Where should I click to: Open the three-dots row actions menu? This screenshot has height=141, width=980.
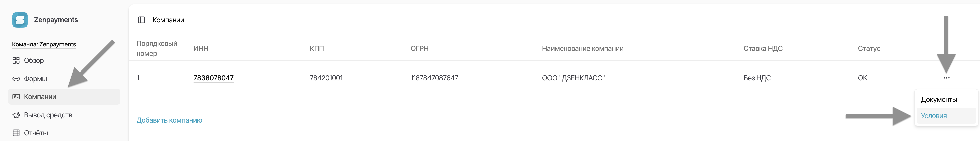coord(946,78)
